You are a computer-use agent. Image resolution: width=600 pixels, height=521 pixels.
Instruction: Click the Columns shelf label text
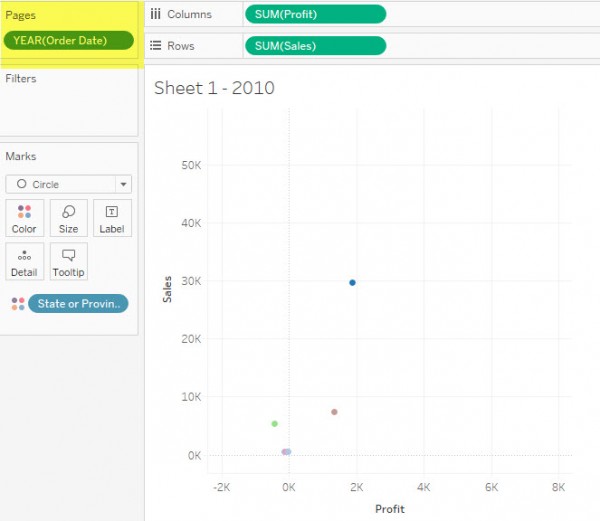pyautogui.click(x=189, y=15)
